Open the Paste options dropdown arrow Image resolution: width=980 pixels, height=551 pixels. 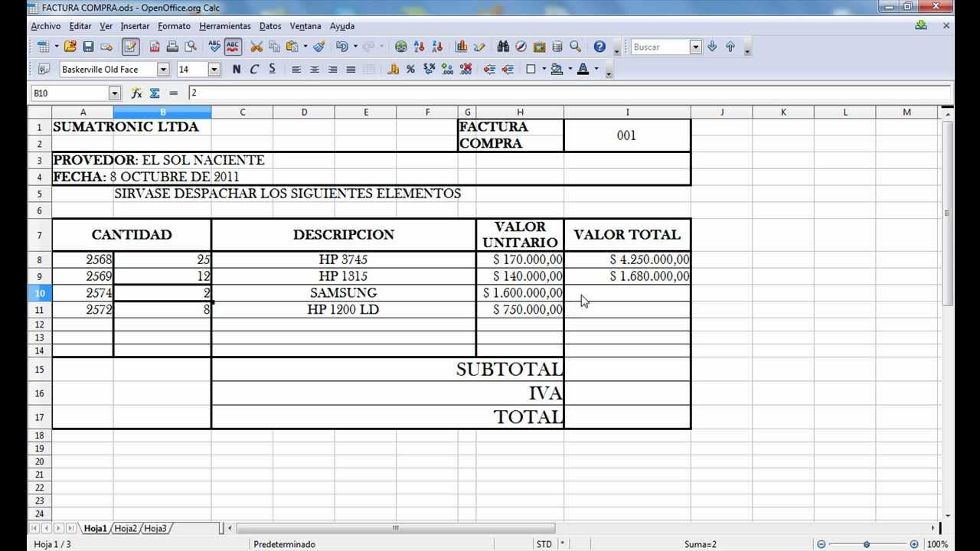305,47
